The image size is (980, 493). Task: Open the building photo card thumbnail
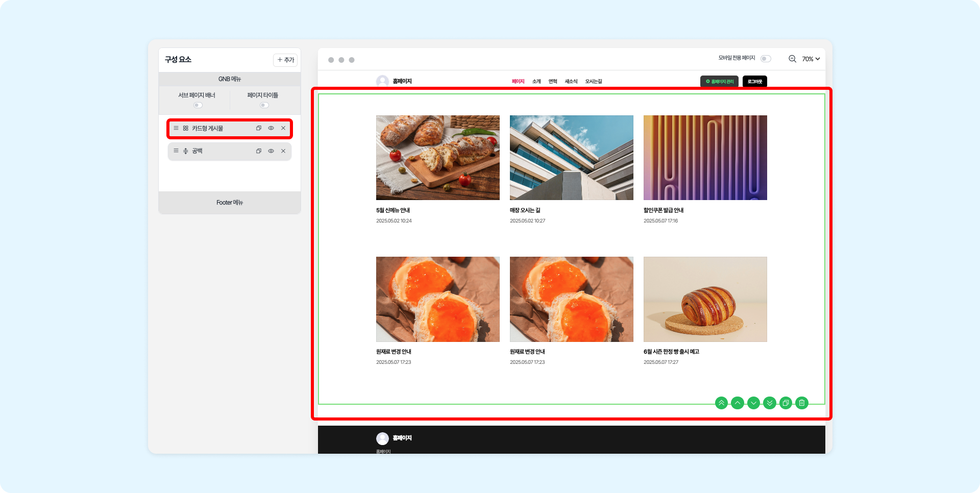(572, 158)
